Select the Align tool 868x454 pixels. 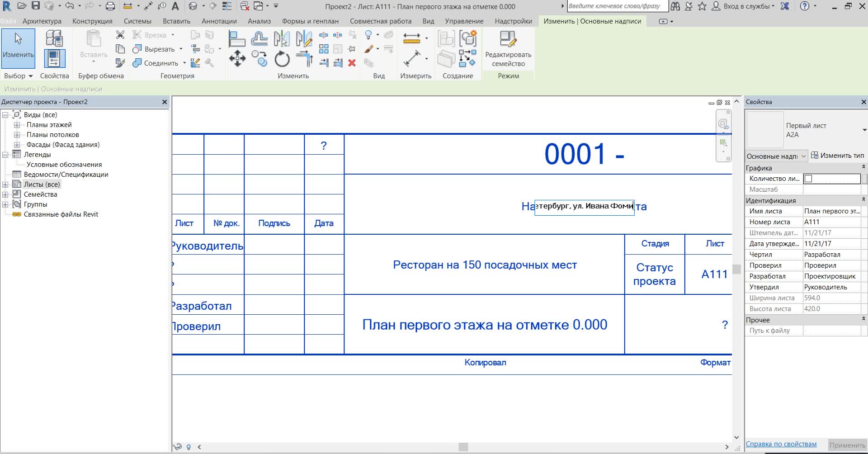click(x=237, y=39)
